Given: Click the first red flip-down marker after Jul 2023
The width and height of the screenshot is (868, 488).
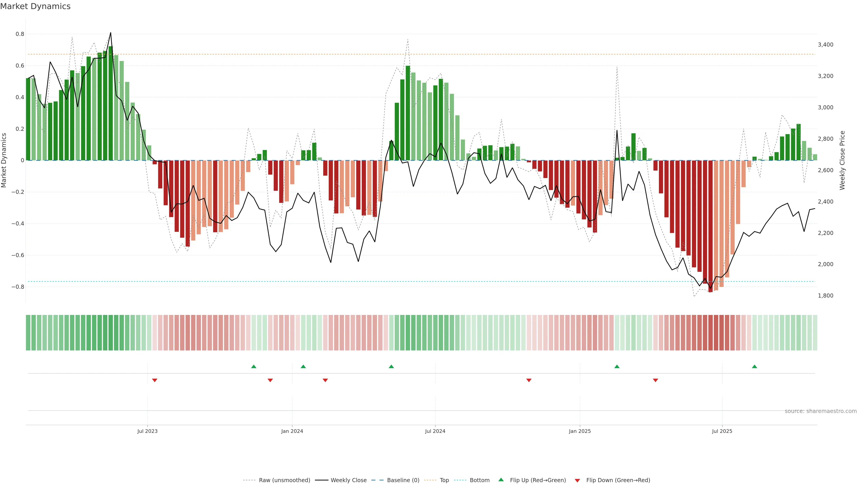Looking at the screenshot, I should (155, 380).
